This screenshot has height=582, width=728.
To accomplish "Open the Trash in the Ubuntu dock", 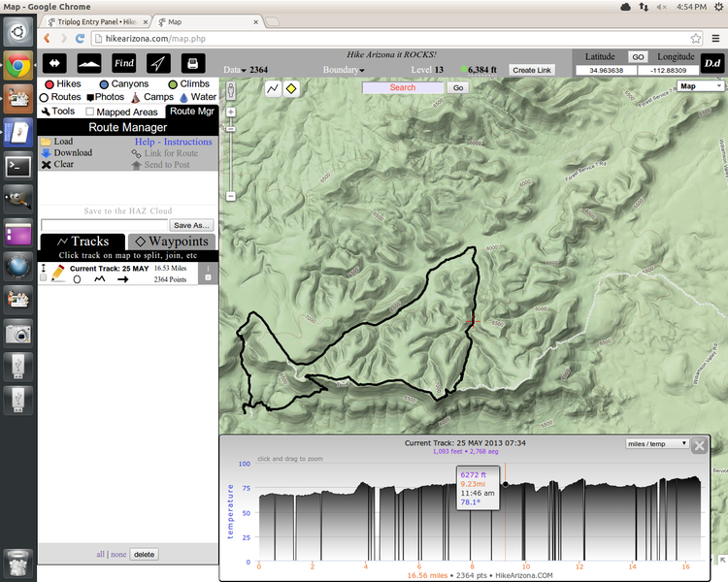I will [x=18, y=563].
